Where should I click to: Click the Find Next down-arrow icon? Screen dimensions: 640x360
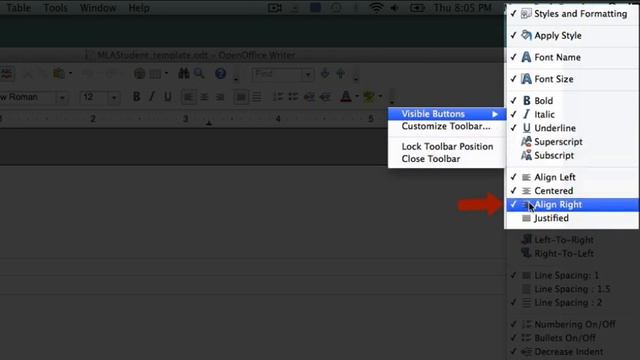point(325,74)
